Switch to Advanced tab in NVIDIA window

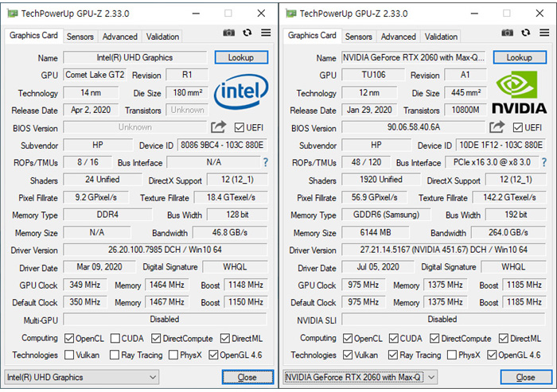click(398, 37)
